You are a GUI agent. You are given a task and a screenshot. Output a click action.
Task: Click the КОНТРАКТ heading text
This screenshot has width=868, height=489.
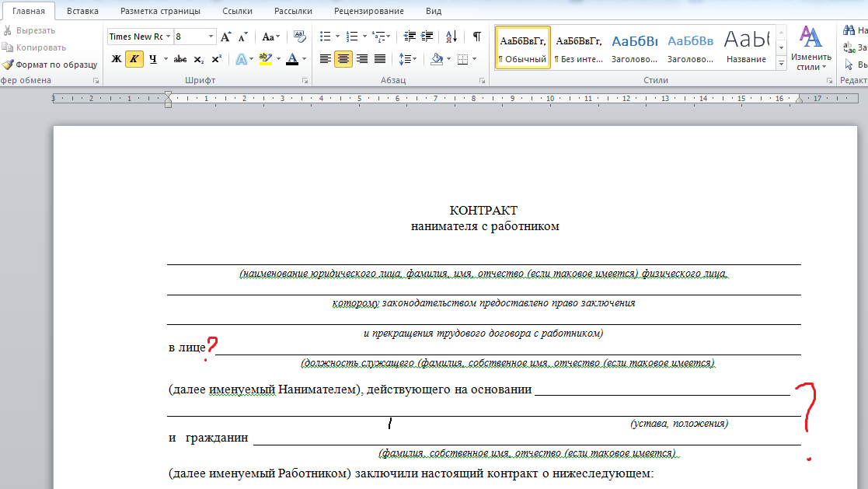(483, 211)
